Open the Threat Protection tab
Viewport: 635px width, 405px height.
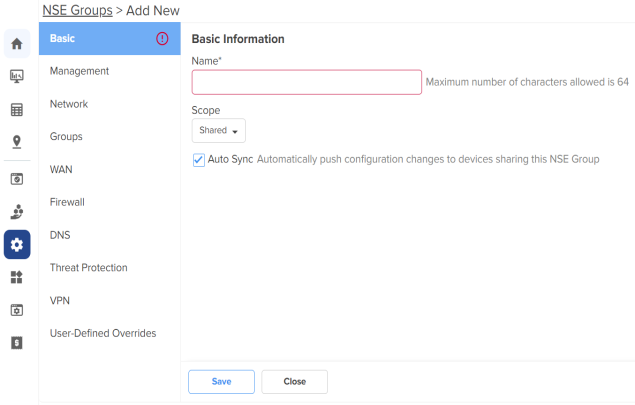(x=89, y=268)
